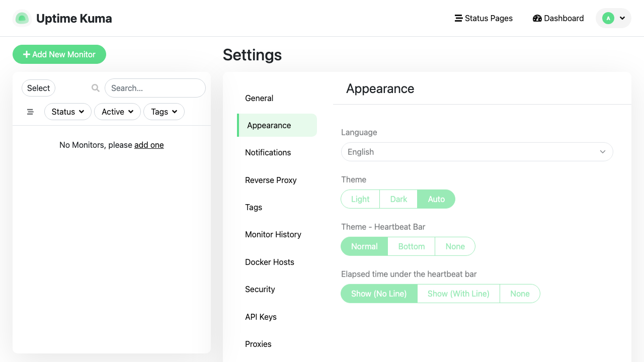The height and width of the screenshot is (362, 644).
Task: Open API Keys settings
Action: pyautogui.click(x=277, y=317)
